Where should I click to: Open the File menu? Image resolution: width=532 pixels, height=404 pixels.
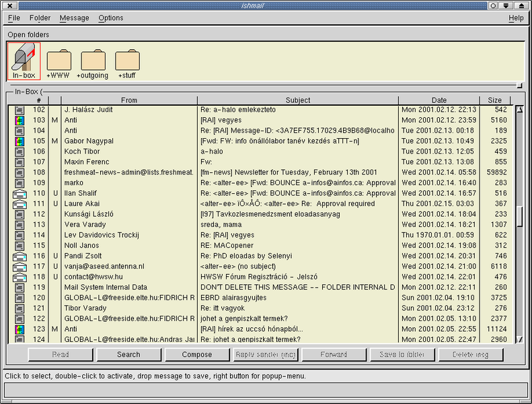pos(14,18)
